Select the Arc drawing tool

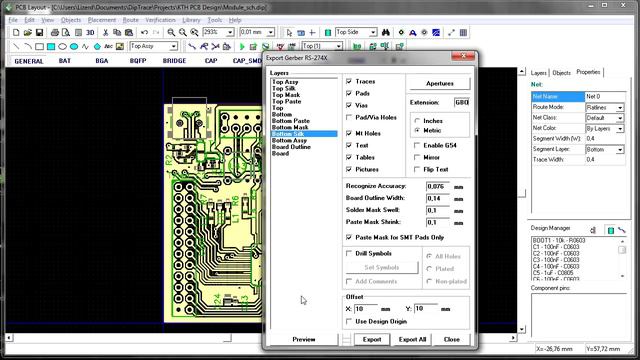28,46
